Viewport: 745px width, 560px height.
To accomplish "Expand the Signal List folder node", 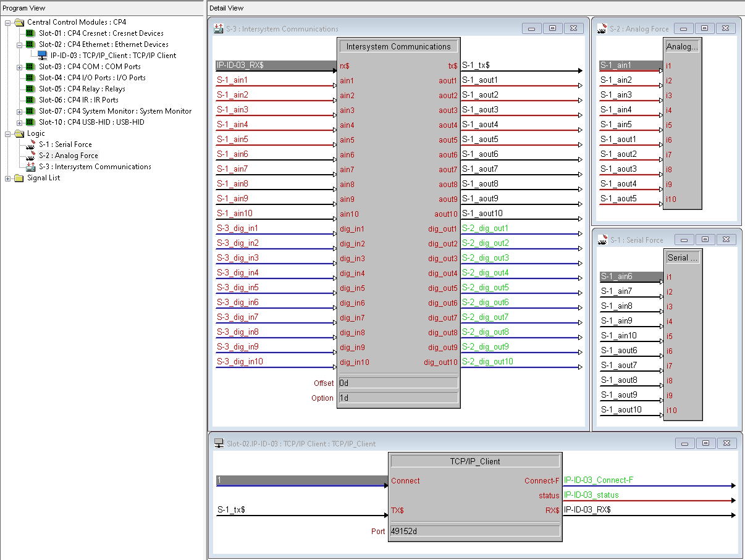I will coord(8,178).
